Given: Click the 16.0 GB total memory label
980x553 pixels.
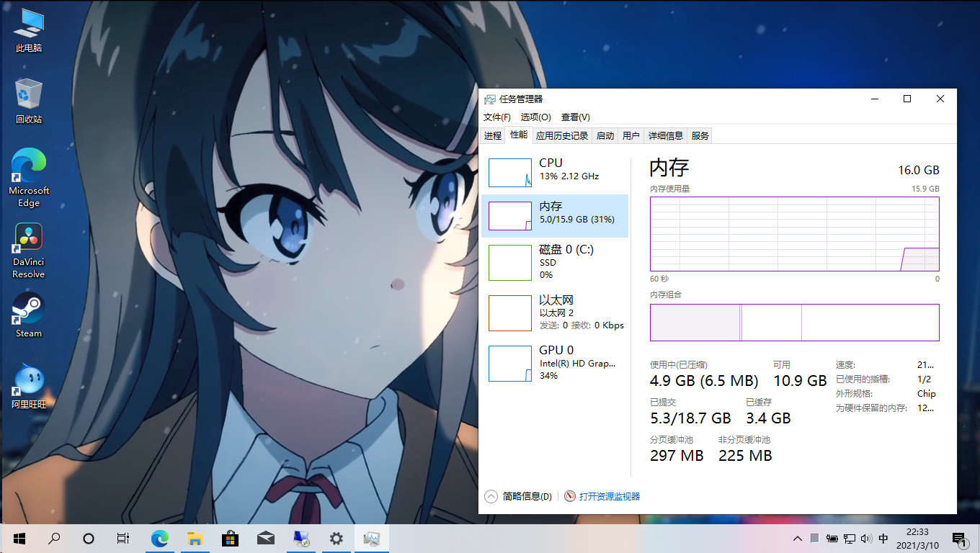Looking at the screenshot, I should pos(919,170).
